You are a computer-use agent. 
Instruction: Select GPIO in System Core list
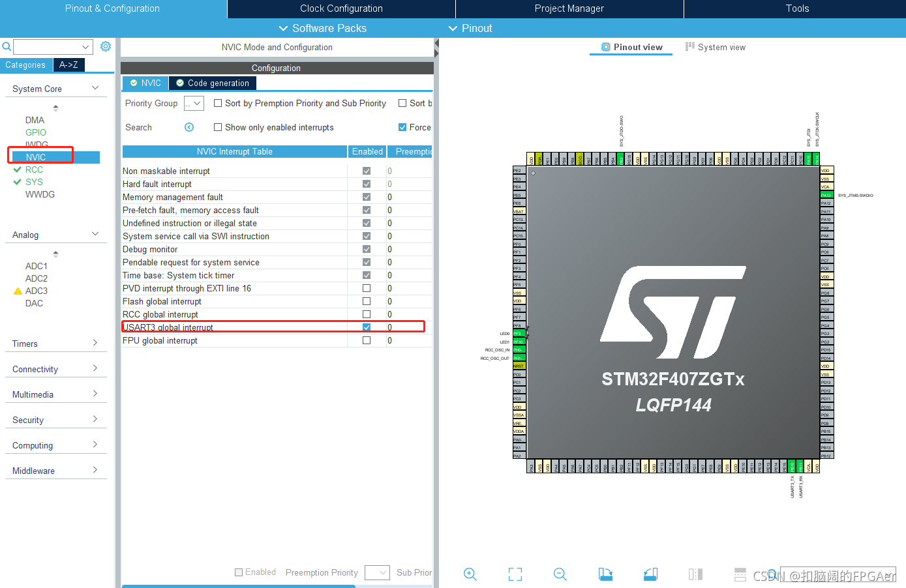(36, 132)
